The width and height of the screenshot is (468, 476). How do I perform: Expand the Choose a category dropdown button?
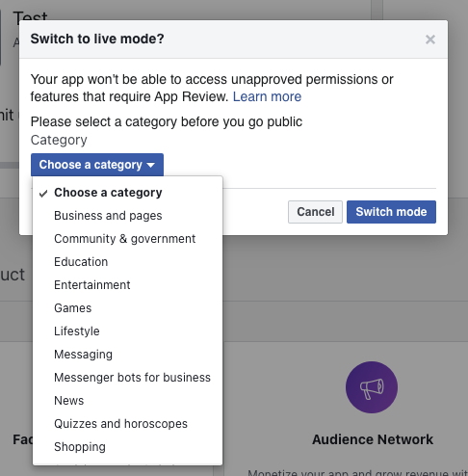tap(97, 165)
